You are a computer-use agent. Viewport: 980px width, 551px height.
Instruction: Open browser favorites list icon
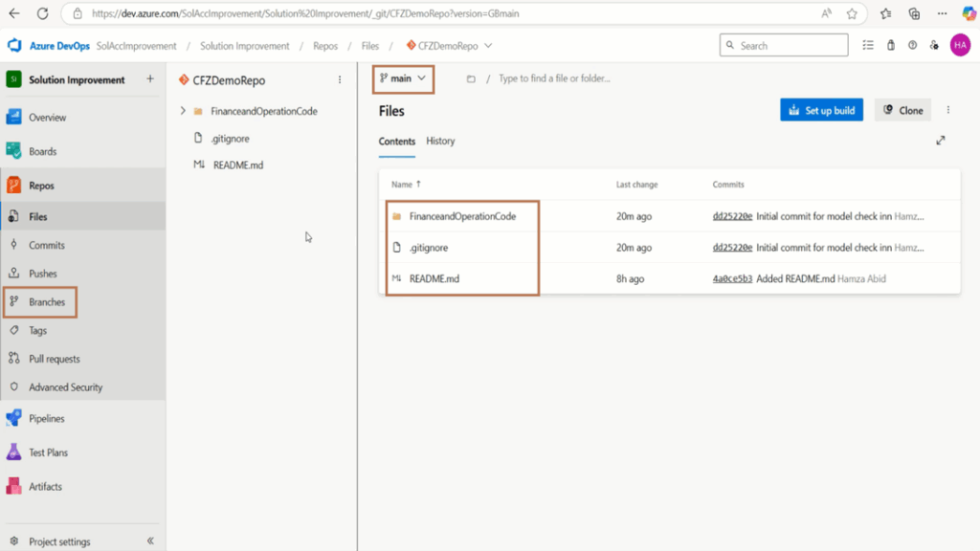click(885, 13)
